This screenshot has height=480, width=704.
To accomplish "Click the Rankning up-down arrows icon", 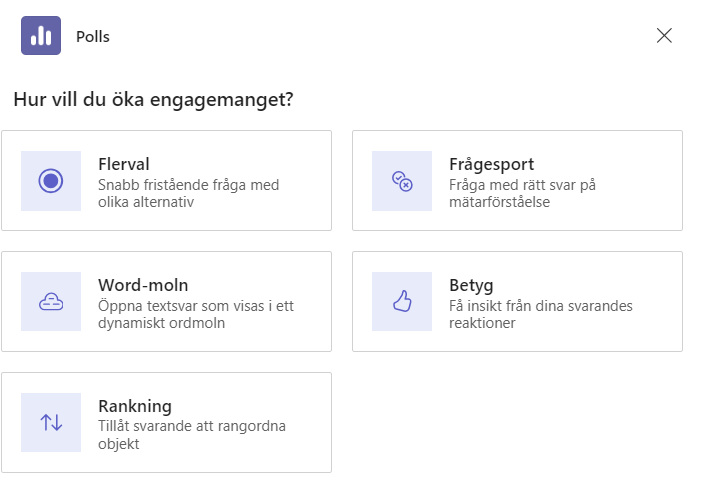I will 51,423.
